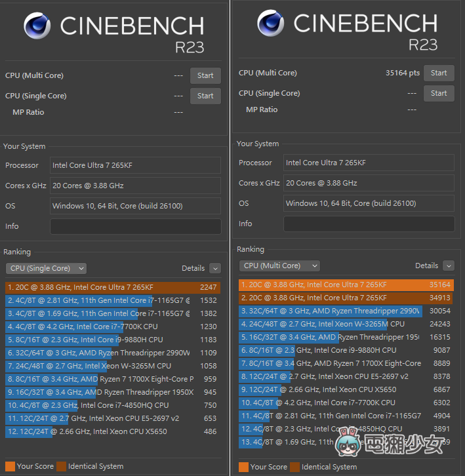Select the Ryzen 7 1700X row scoring 959

pyautogui.click(x=112, y=379)
